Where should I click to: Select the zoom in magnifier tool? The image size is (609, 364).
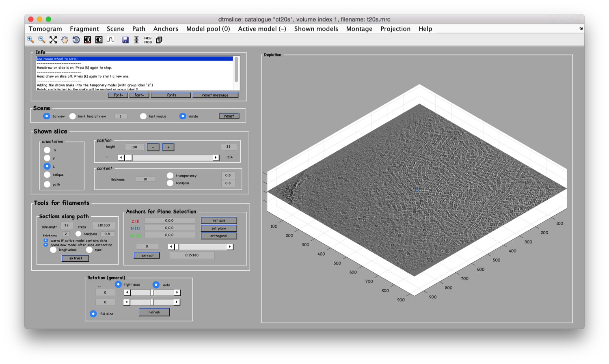pyautogui.click(x=30, y=40)
